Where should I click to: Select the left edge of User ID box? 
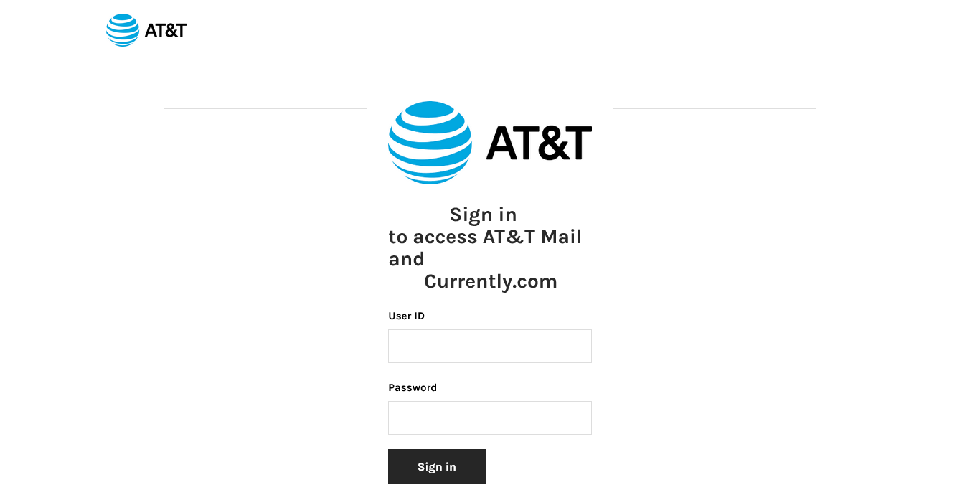(389, 346)
